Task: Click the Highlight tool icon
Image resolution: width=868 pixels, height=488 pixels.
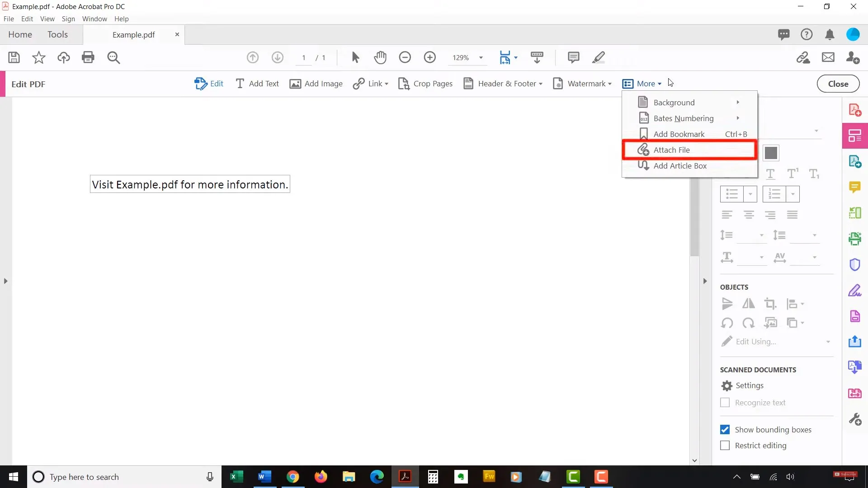Action: tap(598, 57)
